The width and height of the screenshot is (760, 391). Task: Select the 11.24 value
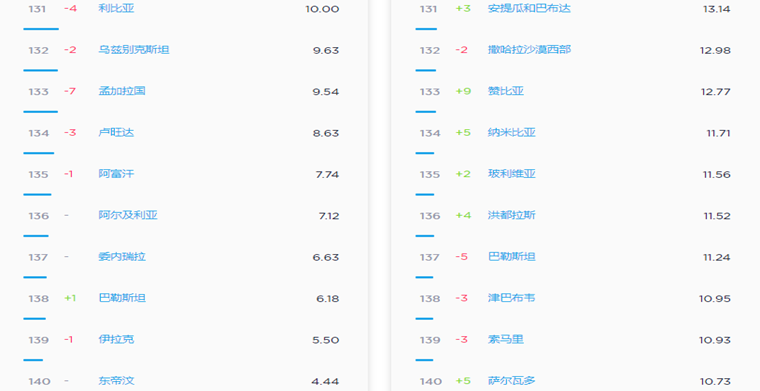point(717,257)
